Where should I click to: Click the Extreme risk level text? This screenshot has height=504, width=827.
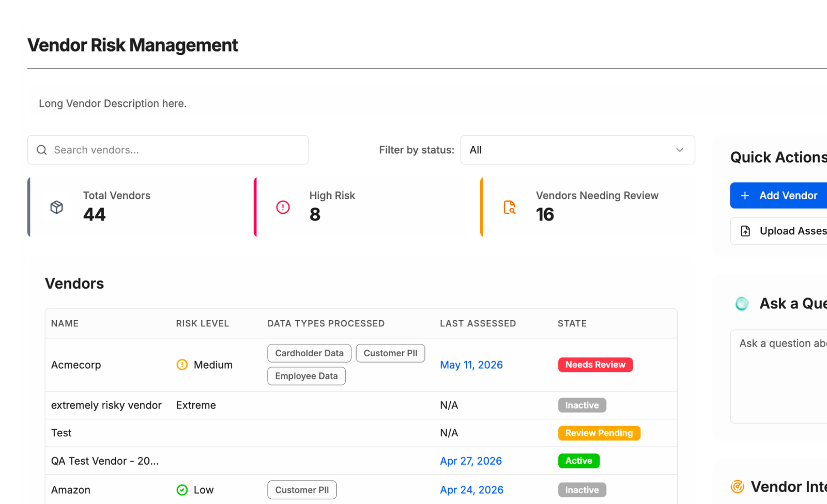(x=196, y=405)
